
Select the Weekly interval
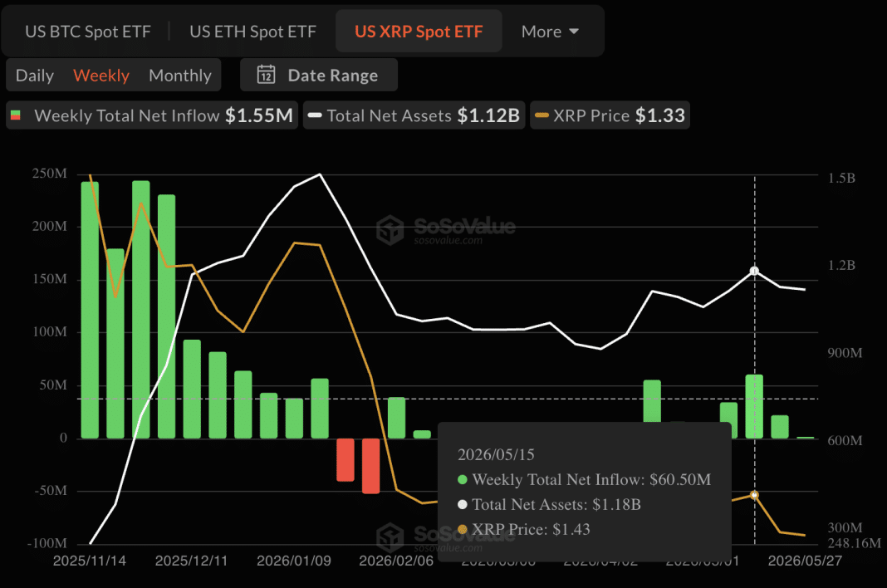tap(101, 76)
